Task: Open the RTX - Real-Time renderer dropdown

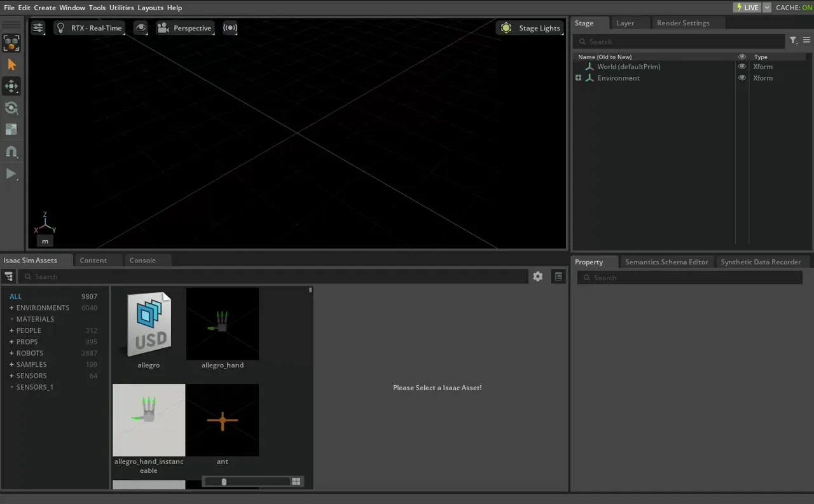Action: [x=89, y=28]
